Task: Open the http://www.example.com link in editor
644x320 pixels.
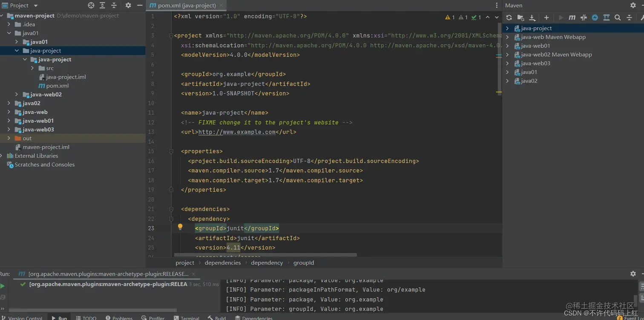Action: (237, 132)
